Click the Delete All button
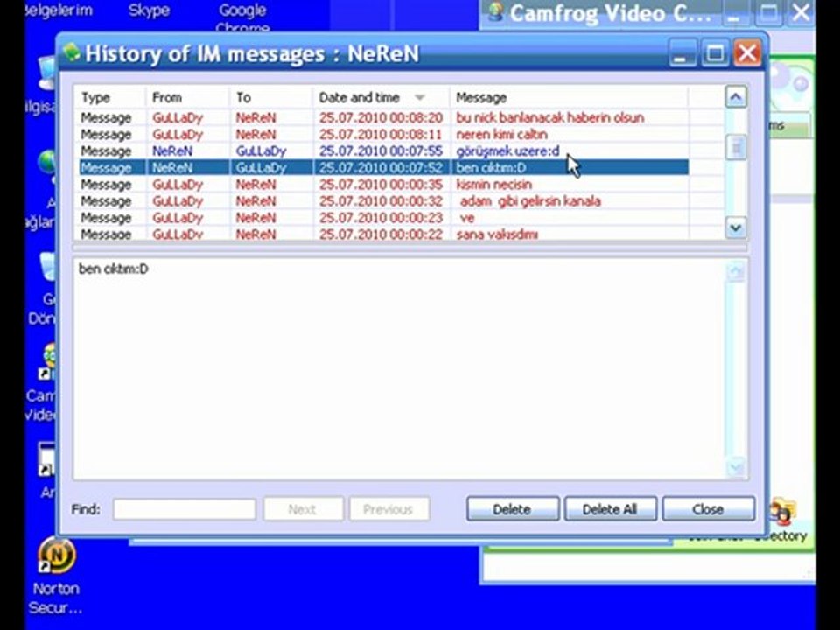 point(610,509)
